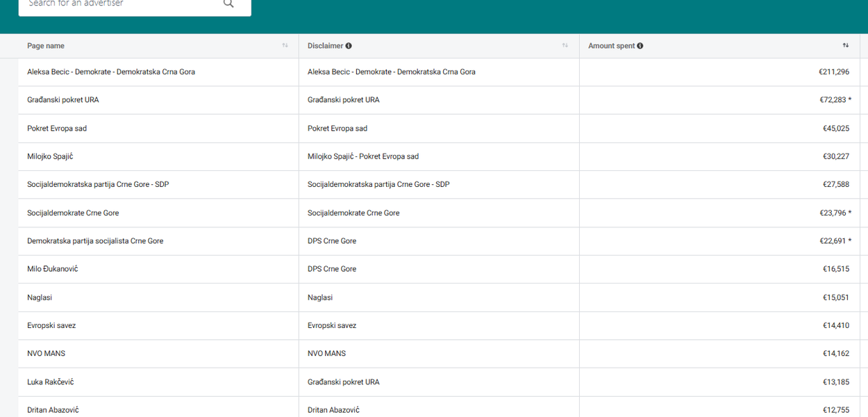The height and width of the screenshot is (417, 868).
Task: Open NVO MANS page name
Action: pyautogui.click(x=46, y=354)
